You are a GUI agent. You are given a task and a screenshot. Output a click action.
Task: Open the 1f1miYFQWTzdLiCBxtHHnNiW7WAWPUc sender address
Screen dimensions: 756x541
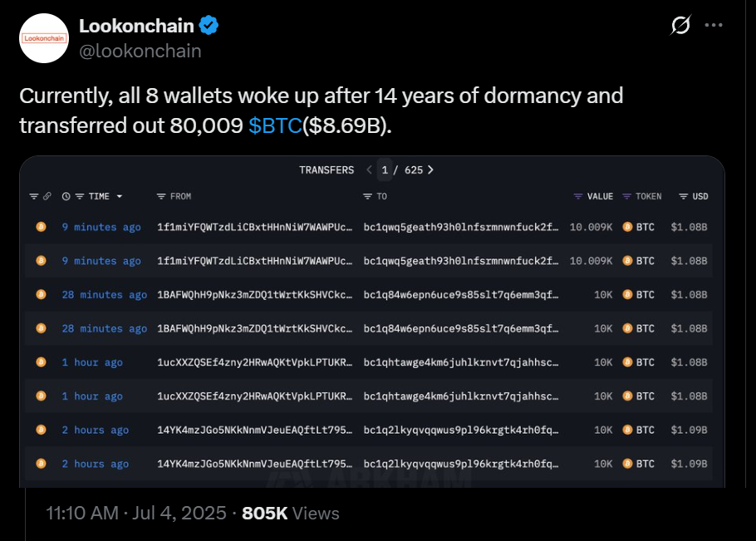pyautogui.click(x=254, y=227)
